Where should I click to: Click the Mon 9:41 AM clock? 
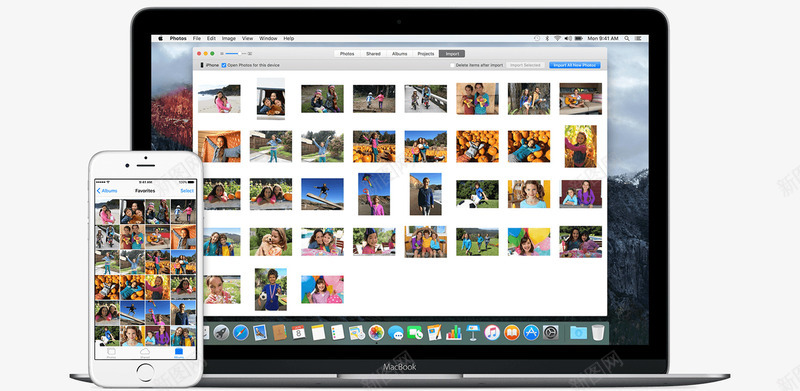[603, 38]
